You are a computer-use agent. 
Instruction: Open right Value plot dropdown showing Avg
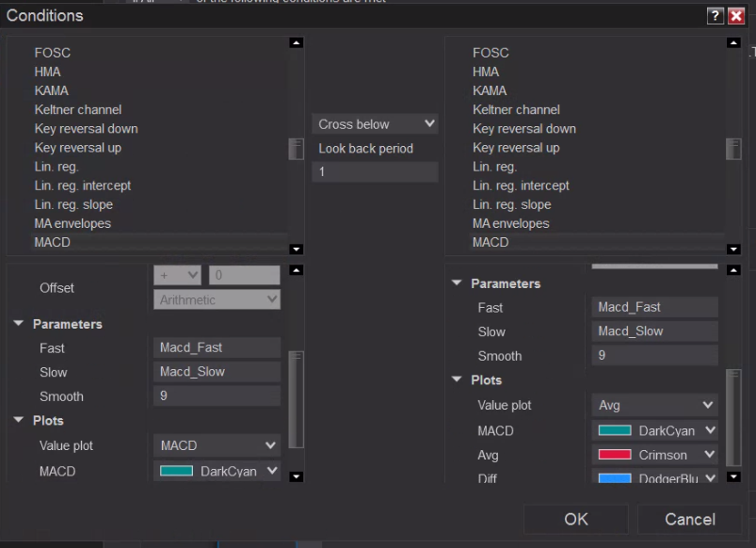[x=654, y=405]
